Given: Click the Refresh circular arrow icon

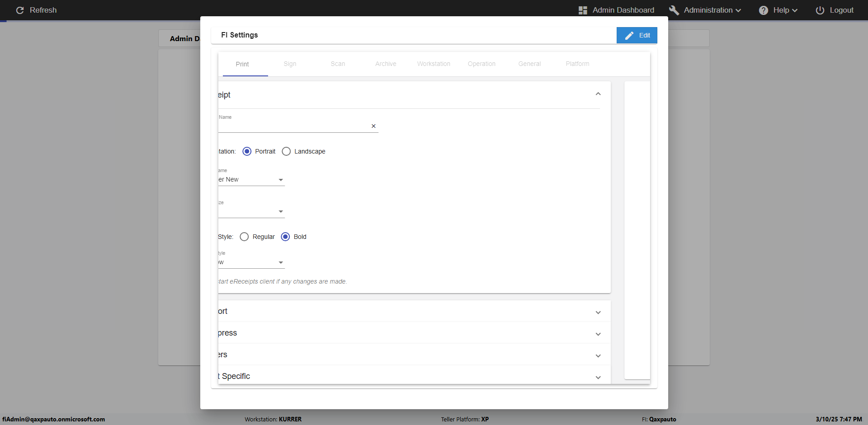Looking at the screenshot, I should click(20, 10).
